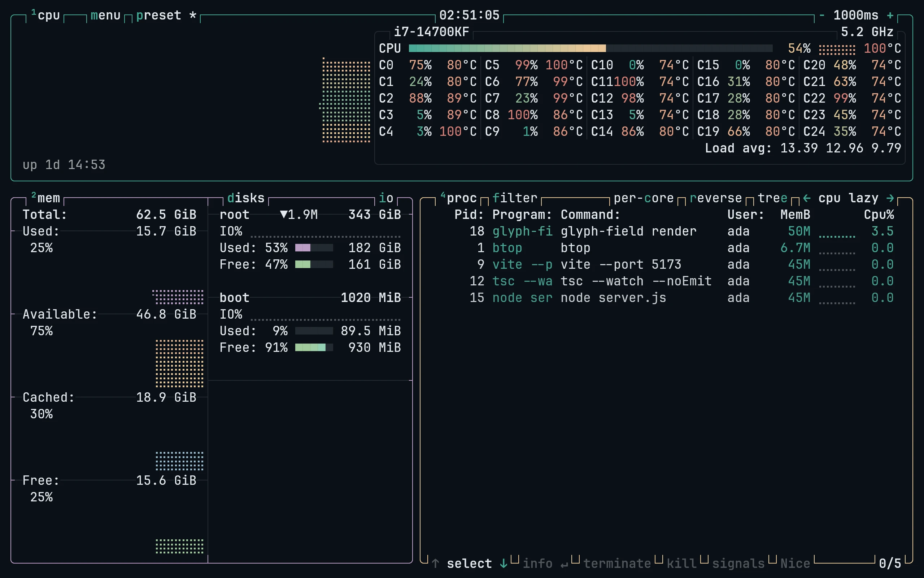Click the Cpu% column header
The height and width of the screenshot is (578, 924).
(x=879, y=215)
